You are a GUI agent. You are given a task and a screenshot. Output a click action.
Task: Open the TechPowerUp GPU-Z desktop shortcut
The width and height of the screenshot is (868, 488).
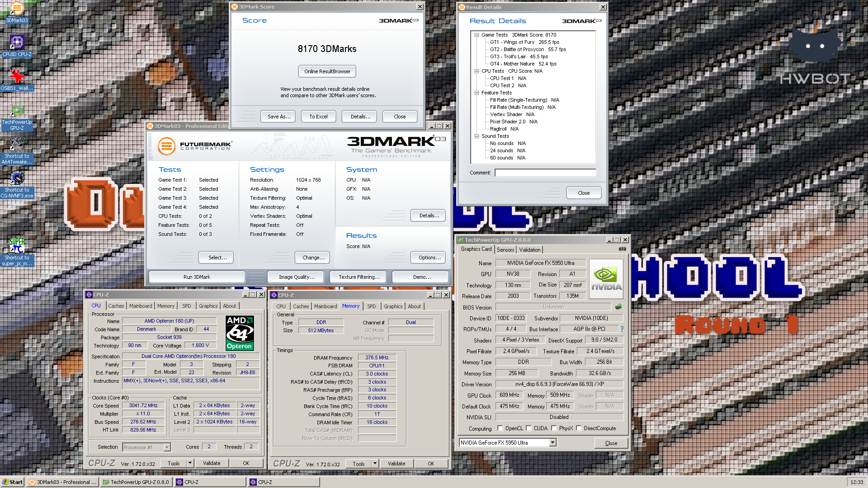click(17, 117)
